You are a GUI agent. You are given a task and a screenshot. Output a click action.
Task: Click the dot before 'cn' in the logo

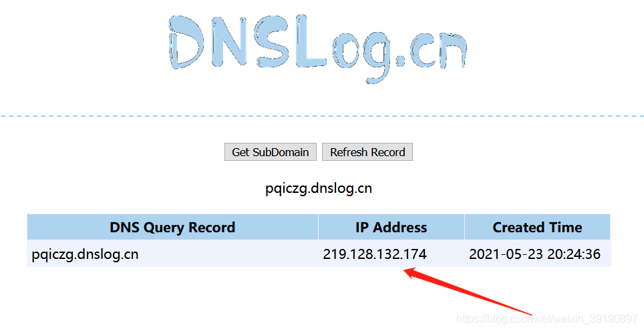400,61
